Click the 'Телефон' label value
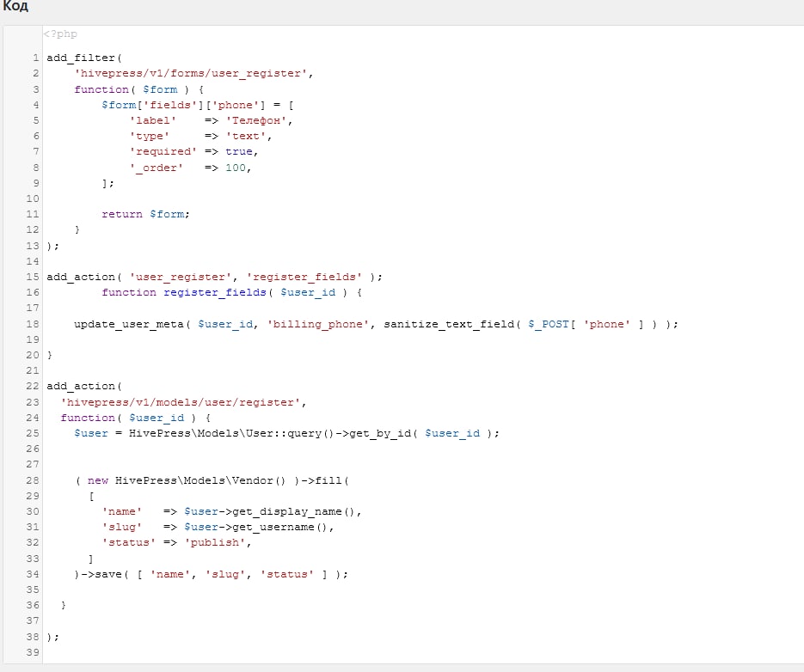This screenshot has height=672, width=804. point(256,120)
